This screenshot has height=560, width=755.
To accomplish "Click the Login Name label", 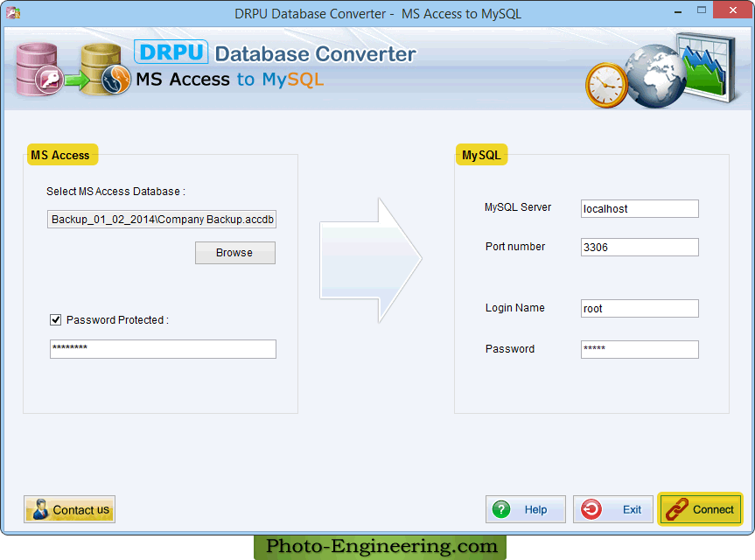I will [x=514, y=308].
